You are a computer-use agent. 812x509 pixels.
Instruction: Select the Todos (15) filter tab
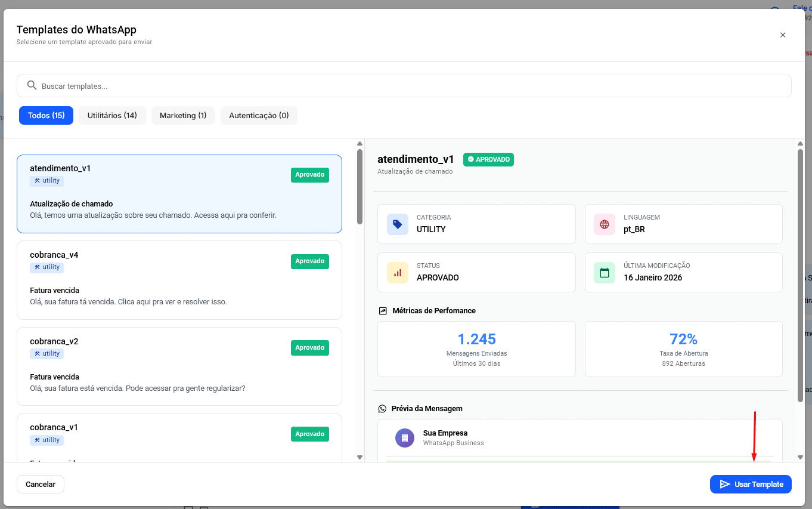click(46, 115)
